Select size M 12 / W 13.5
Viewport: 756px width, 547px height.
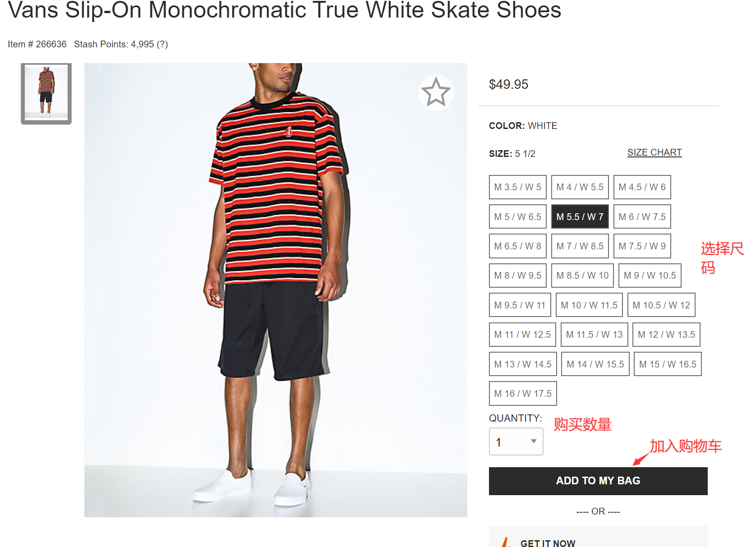(x=666, y=335)
